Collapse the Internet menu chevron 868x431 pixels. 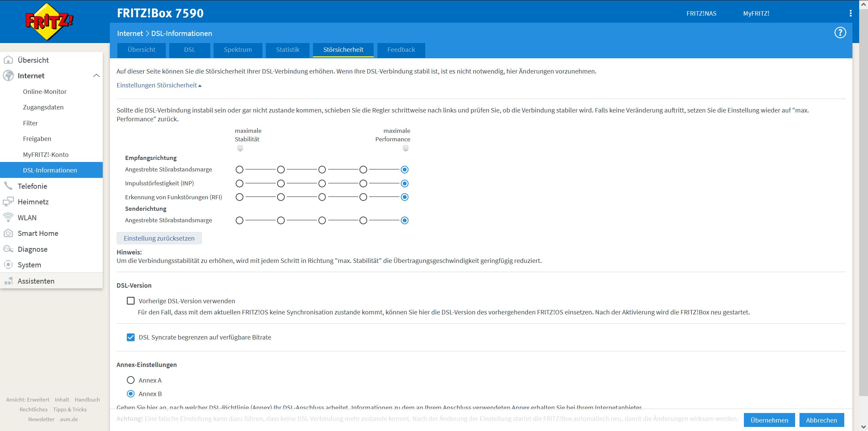tap(96, 76)
